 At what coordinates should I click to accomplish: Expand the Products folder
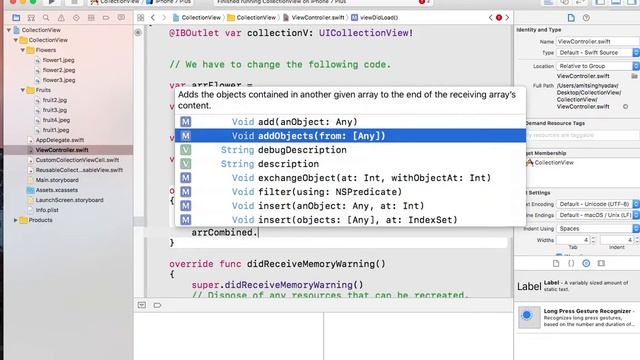coord(16,220)
